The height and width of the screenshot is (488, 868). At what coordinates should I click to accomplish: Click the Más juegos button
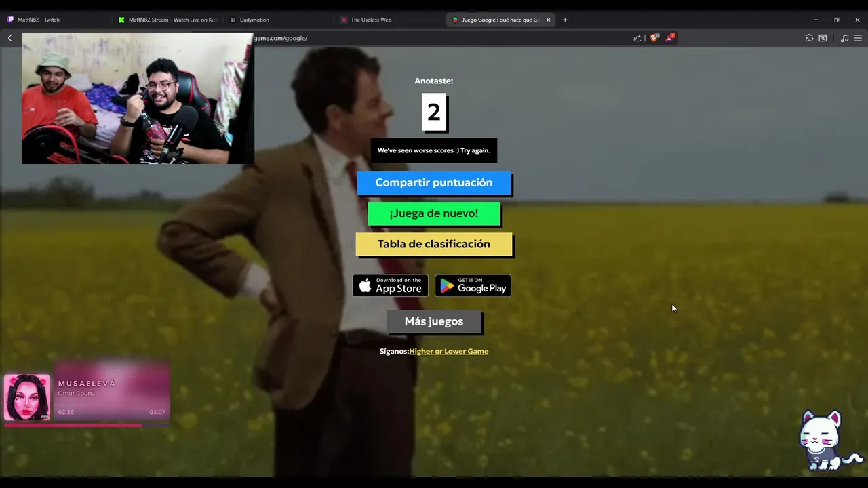pyautogui.click(x=433, y=321)
